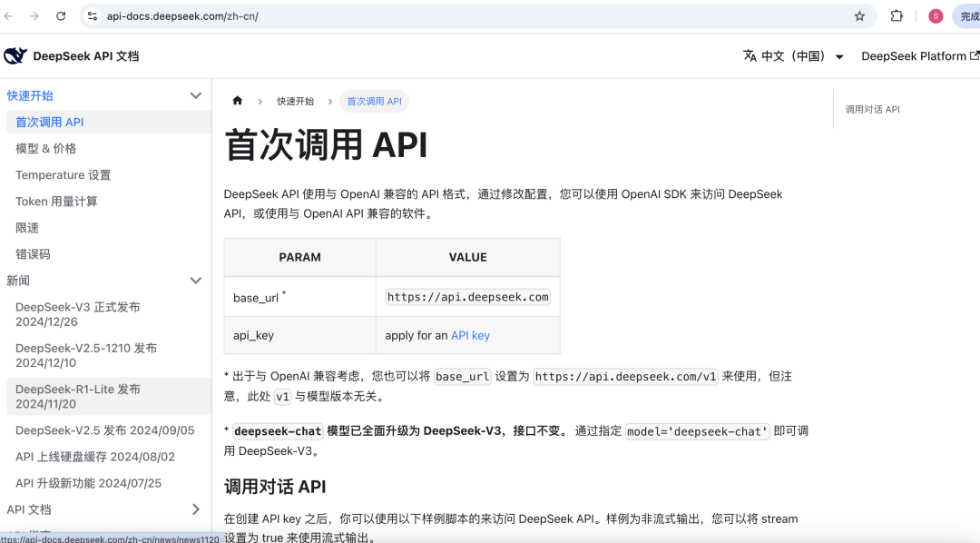Go to home via breadcrumb house icon
The image size is (980, 543).
click(238, 101)
